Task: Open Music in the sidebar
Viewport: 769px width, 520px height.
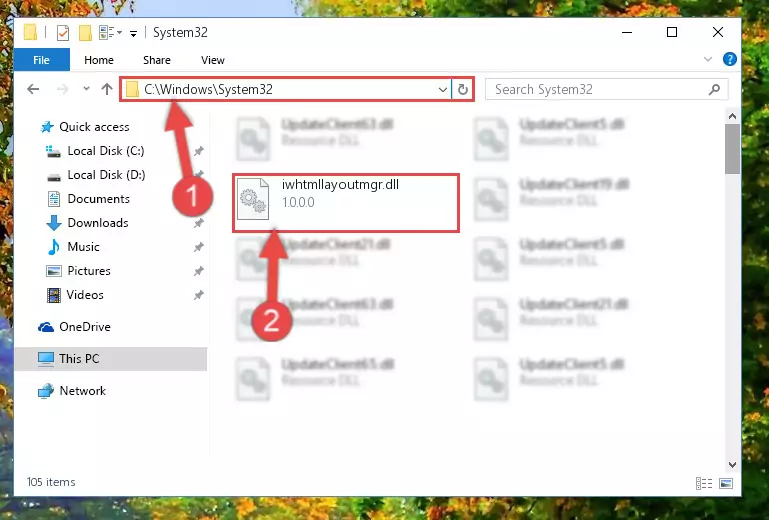Action: coord(83,247)
